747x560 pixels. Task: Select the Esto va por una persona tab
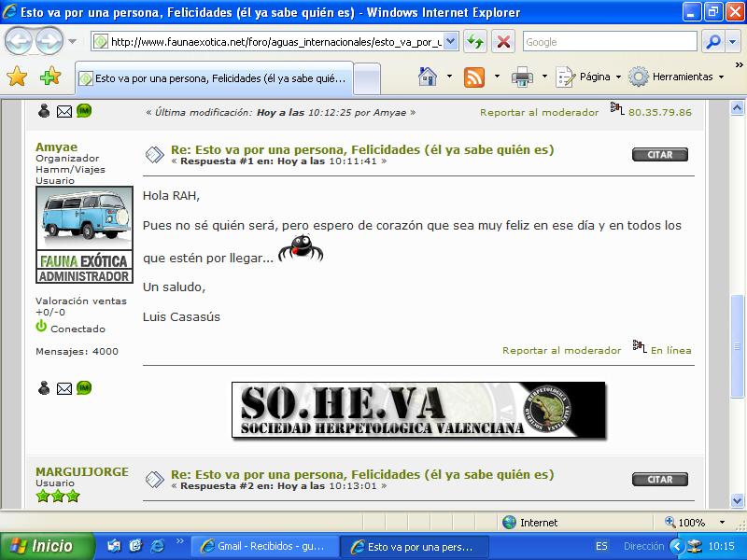215,78
